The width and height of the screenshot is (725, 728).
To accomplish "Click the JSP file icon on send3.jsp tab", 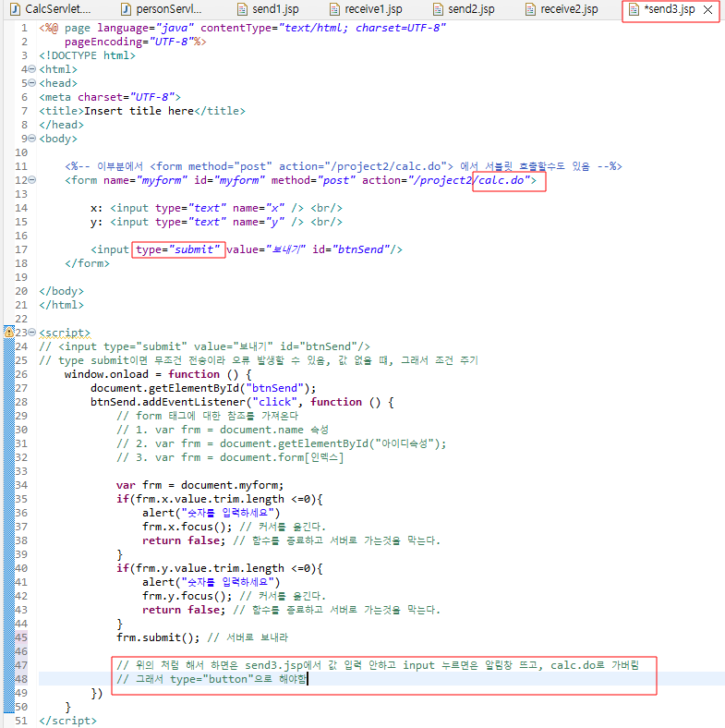I will (x=634, y=9).
